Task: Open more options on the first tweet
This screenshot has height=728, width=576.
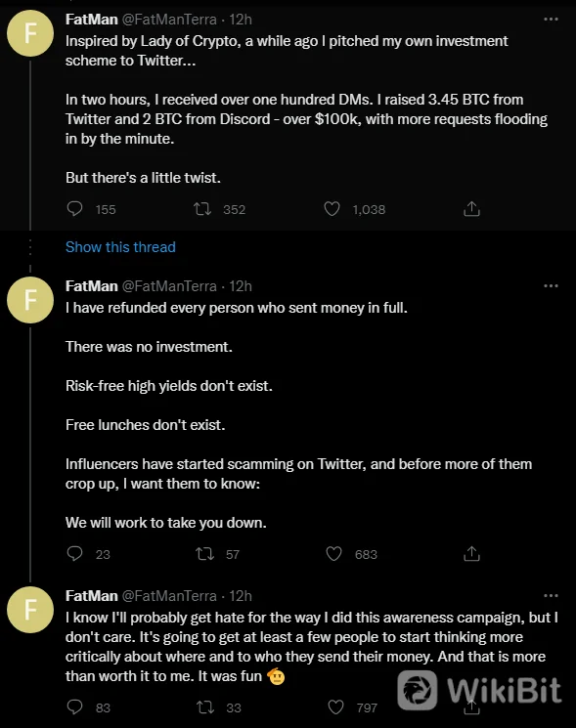Action: pos(551,19)
